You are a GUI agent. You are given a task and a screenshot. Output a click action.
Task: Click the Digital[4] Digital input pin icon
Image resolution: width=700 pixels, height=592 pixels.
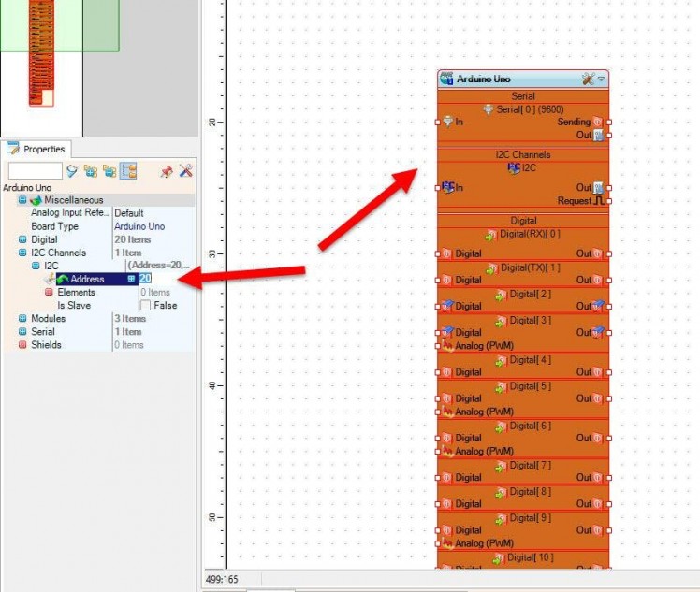447,372
